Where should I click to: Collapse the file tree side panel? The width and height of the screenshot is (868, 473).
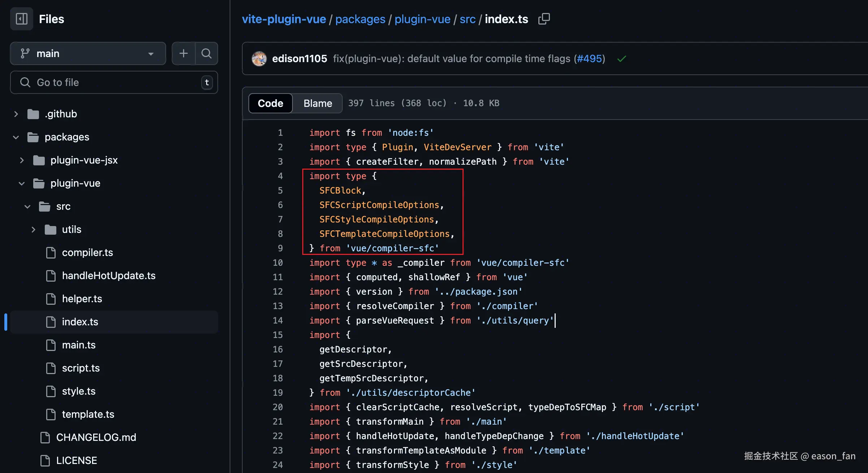[22, 19]
